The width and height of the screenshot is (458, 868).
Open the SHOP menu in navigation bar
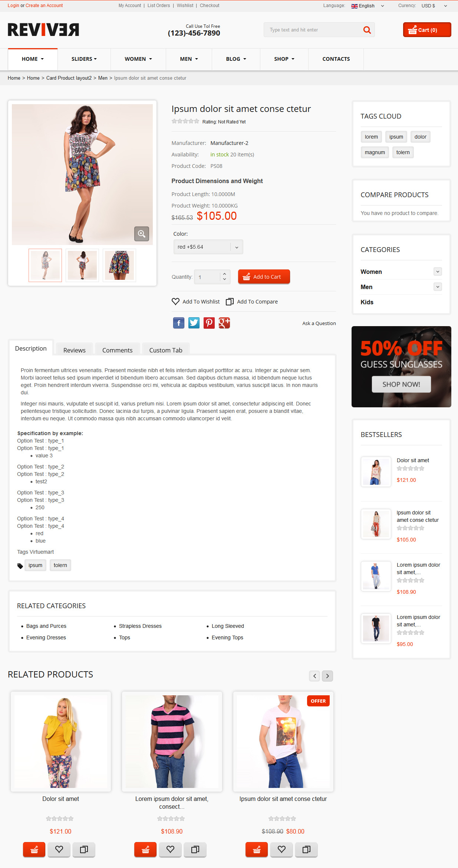pos(284,59)
